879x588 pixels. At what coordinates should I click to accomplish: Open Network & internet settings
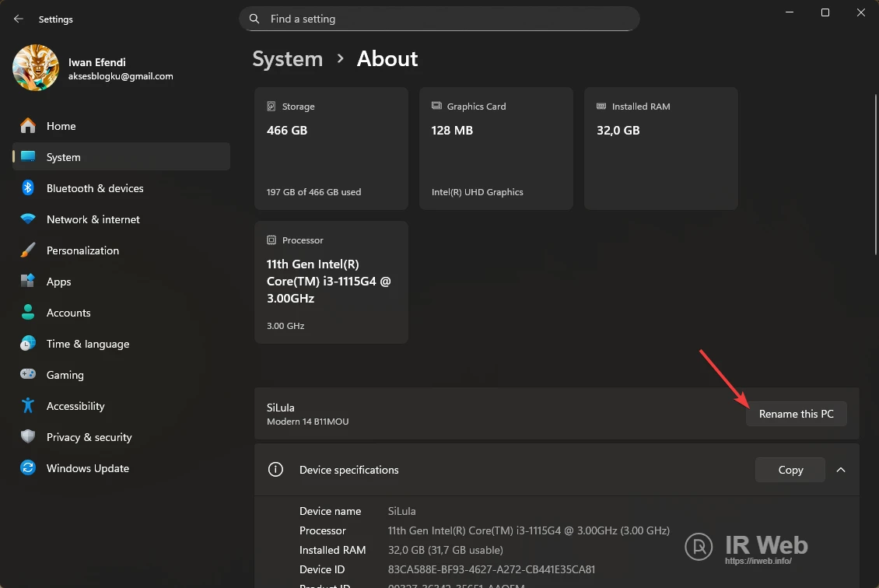tap(121, 219)
